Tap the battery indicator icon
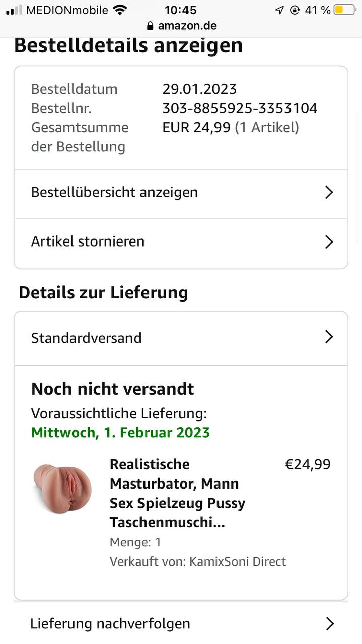 tap(344, 10)
